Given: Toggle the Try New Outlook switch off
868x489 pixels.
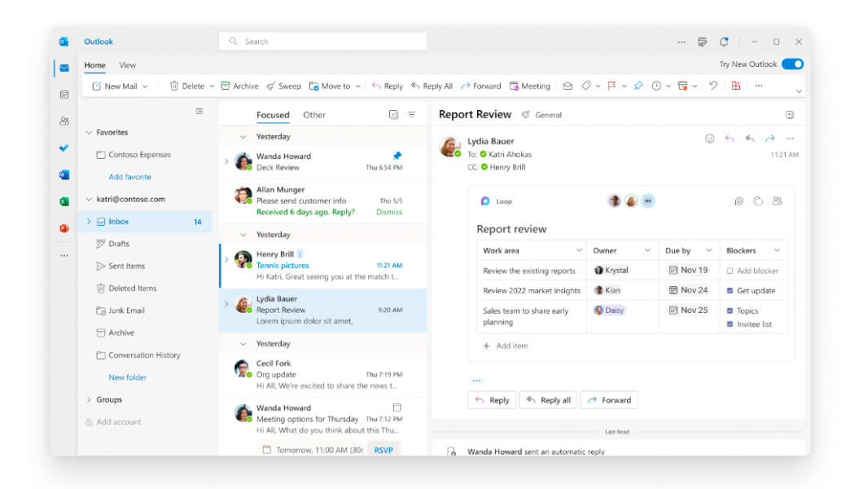Looking at the screenshot, I should 791,63.
